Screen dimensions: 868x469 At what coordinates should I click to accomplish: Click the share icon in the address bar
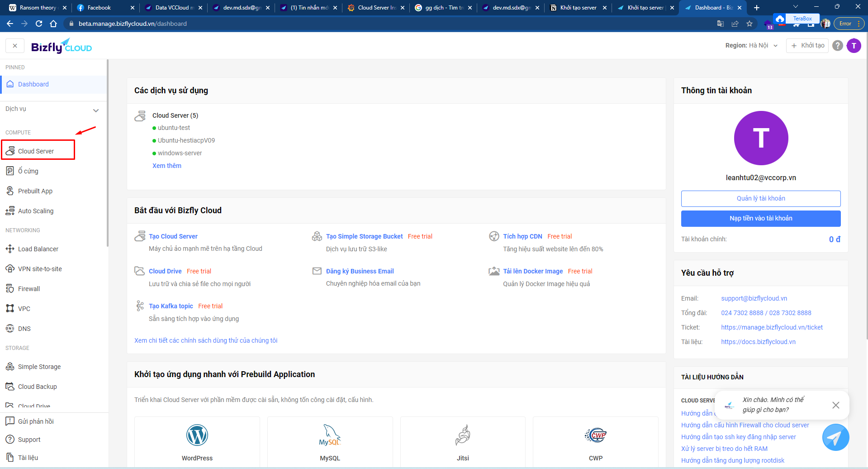coord(735,24)
